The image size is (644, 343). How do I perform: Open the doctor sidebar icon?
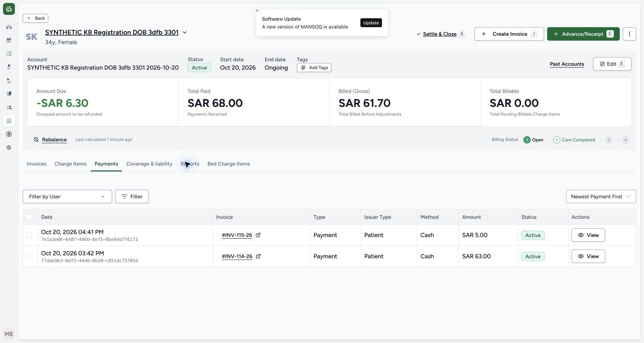[x=9, y=67]
